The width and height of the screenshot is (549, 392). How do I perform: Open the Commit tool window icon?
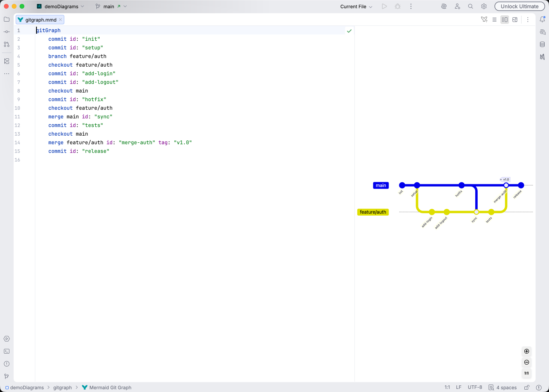tap(6, 31)
